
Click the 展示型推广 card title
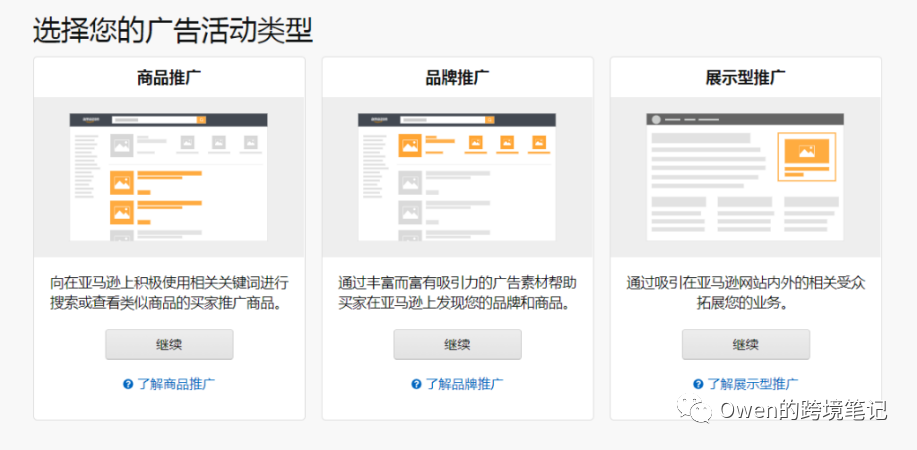pos(746,77)
